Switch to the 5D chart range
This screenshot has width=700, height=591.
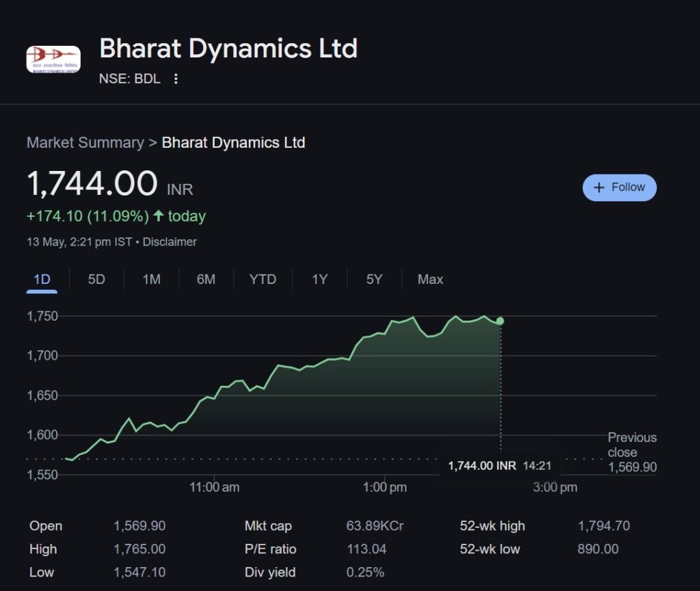click(x=96, y=280)
